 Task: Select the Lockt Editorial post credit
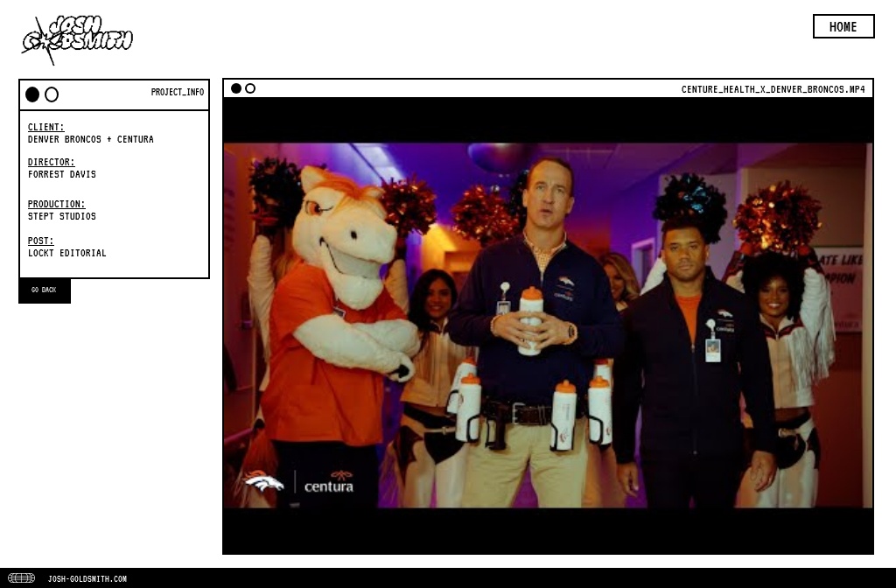click(x=66, y=253)
